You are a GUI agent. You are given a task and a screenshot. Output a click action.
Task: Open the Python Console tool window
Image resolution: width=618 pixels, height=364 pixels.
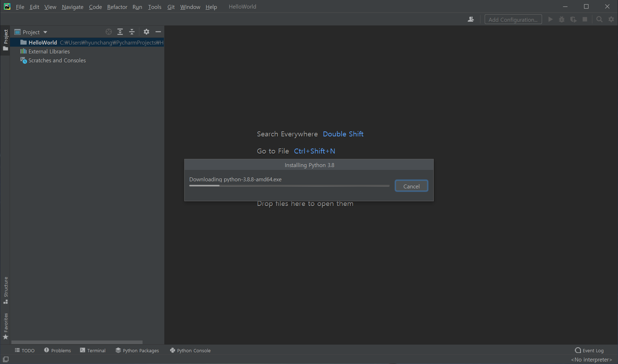[190, 350]
